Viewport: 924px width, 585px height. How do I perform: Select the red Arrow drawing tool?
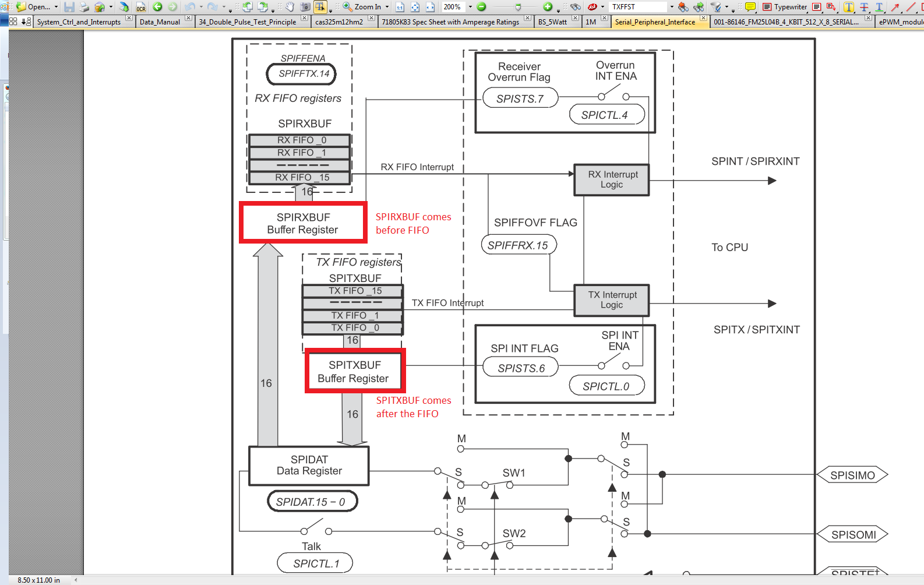pyautogui.click(x=895, y=7)
